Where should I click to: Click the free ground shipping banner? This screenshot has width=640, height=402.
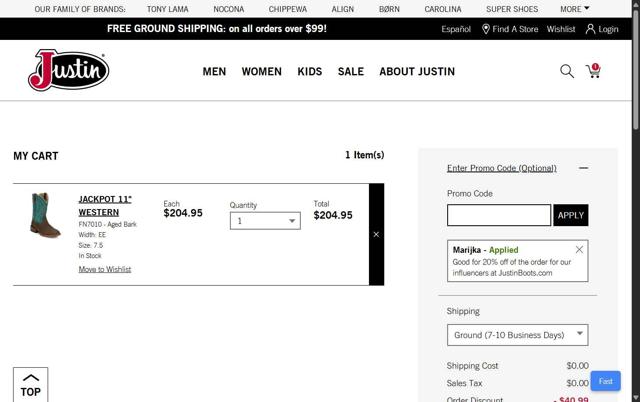(217, 29)
